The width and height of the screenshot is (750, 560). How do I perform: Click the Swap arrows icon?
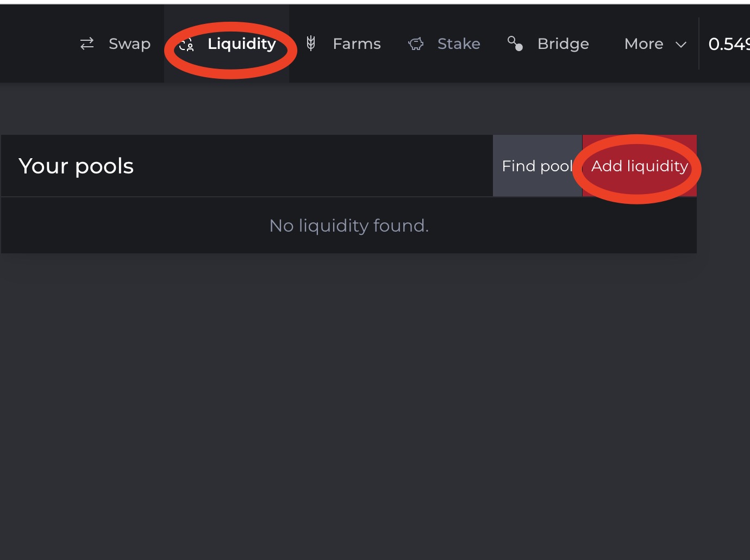[x=87, y=43]
